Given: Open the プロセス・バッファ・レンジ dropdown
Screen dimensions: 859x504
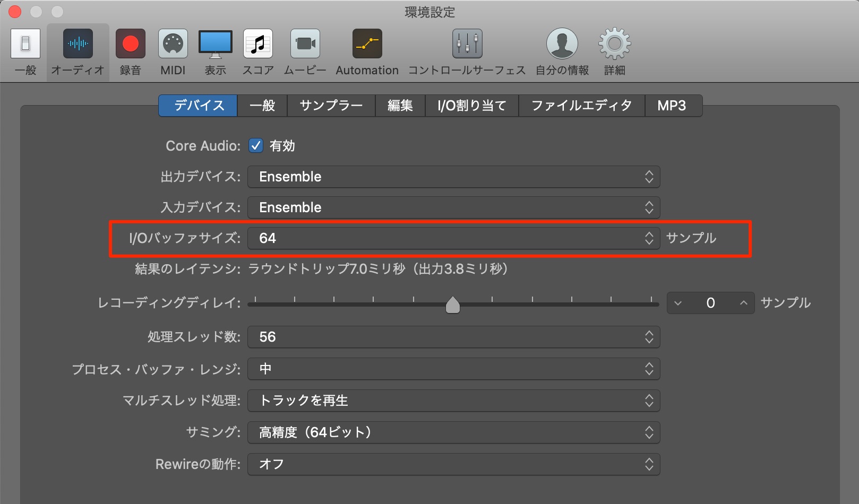Looking at the screenshot, I should (454, 369).
